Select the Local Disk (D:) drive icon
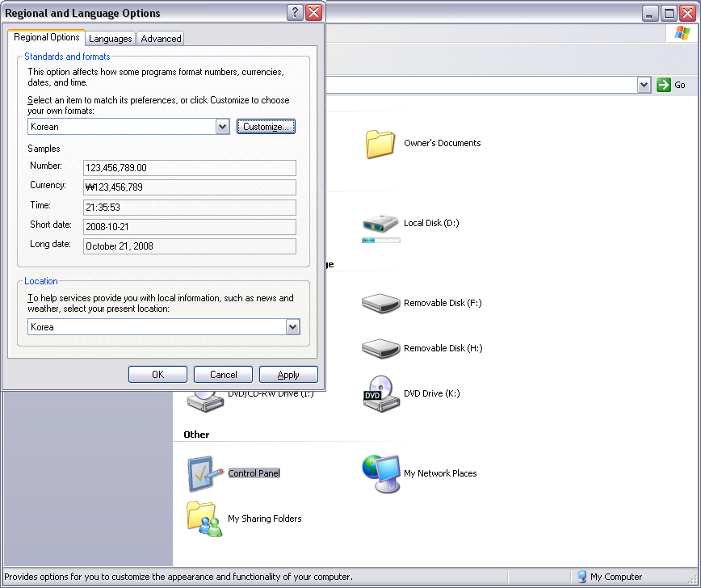 click(380, 224)
